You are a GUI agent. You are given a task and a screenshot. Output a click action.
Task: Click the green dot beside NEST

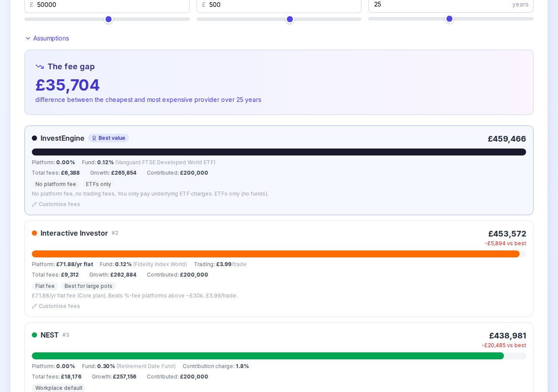point(34,335)
